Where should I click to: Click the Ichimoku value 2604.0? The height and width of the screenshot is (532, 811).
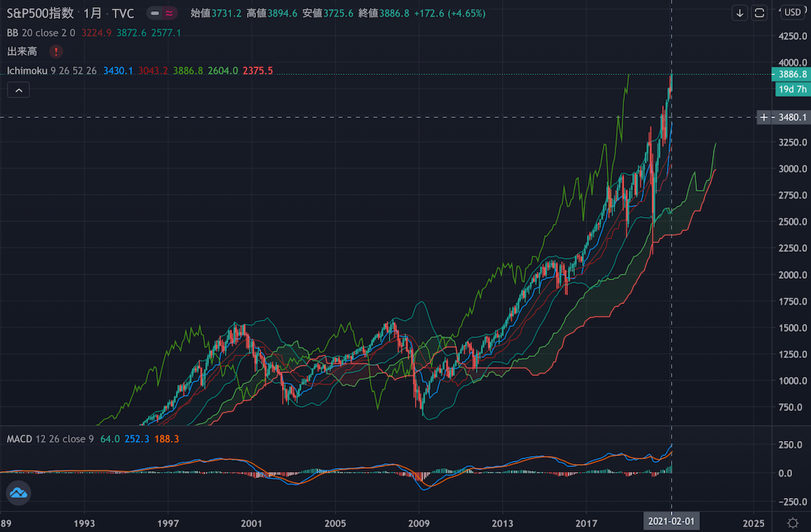point(223,70)
